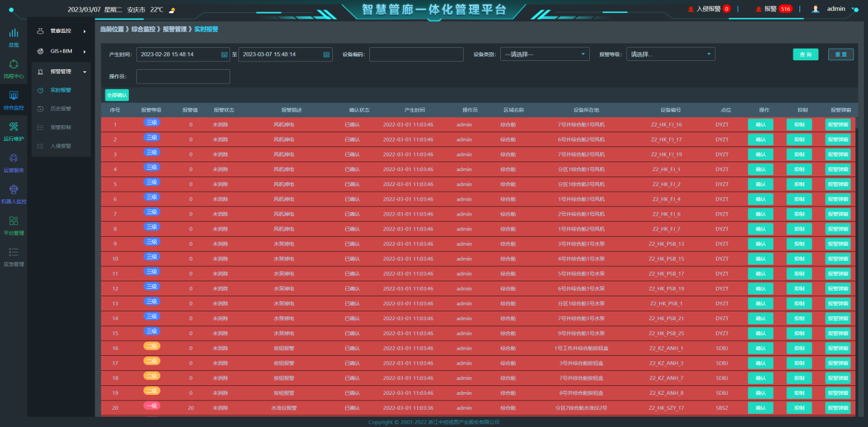Click 报警弹窗 for device Z2_HK_PSB_25

[838, 333]
